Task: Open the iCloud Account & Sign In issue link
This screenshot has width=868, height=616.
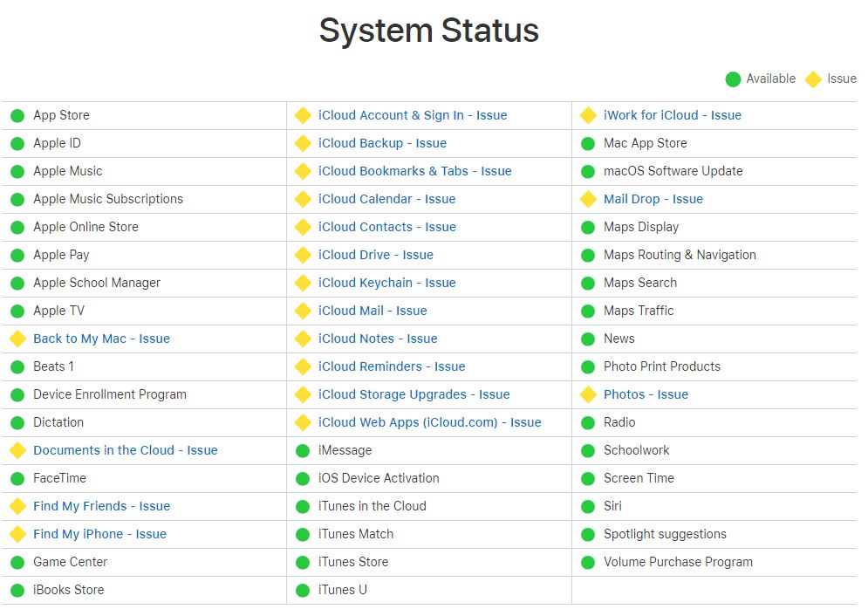Action: (x=413, y=115)
